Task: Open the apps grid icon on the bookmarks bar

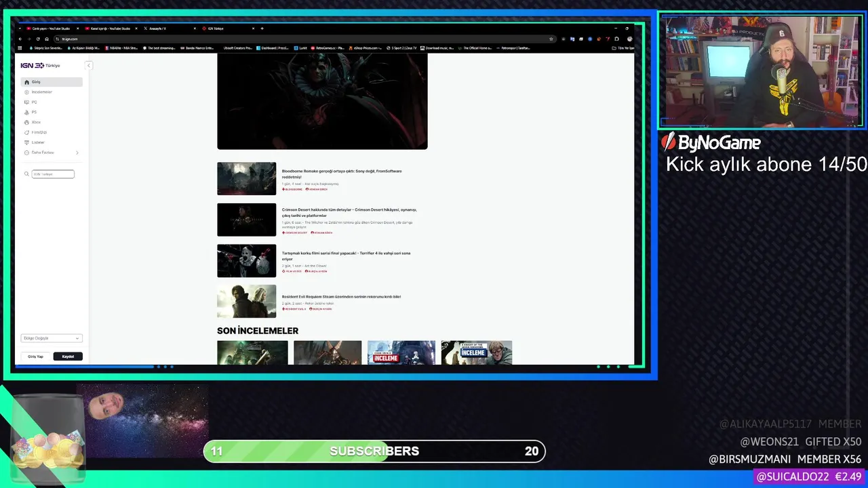Action: point(20,48)
